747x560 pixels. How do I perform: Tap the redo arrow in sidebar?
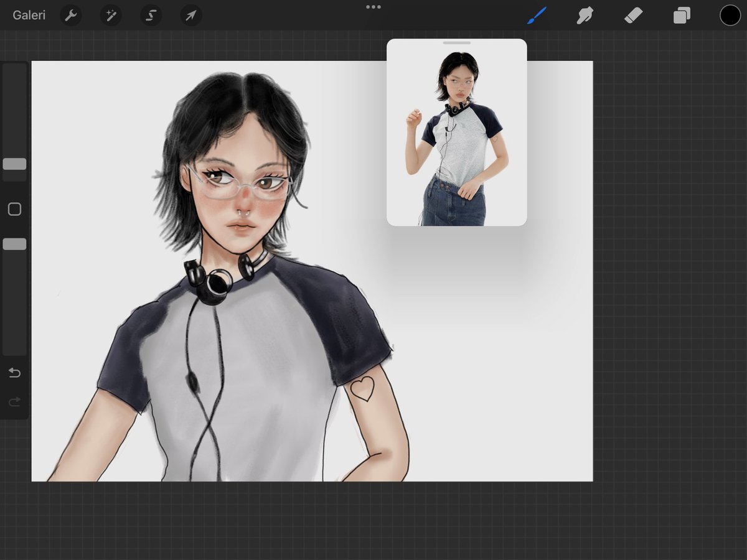coord(14,402)
